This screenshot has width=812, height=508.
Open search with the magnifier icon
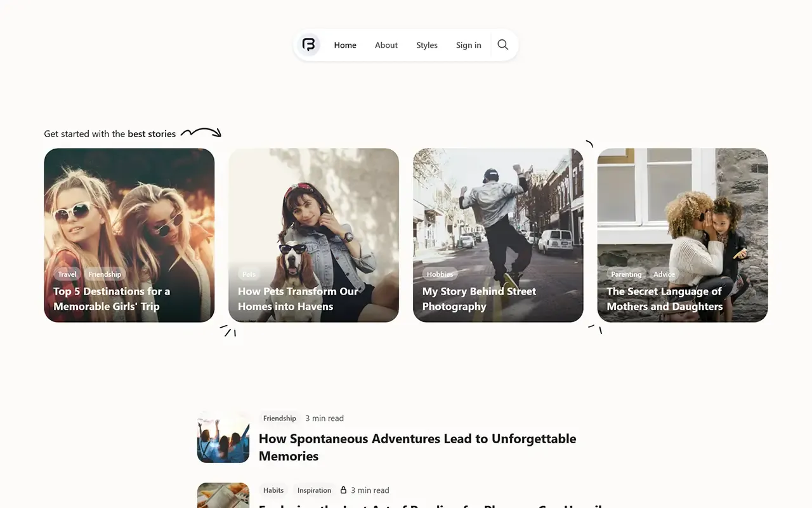click(503, 45)
